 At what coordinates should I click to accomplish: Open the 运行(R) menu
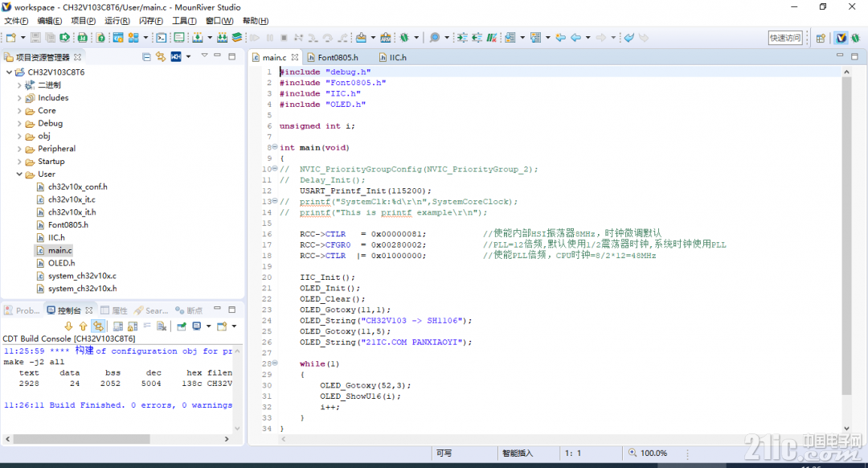tap(117, 21)
